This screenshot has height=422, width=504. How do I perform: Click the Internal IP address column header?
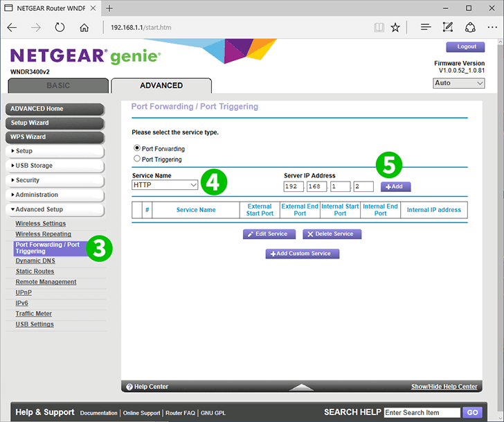(434, 210)
